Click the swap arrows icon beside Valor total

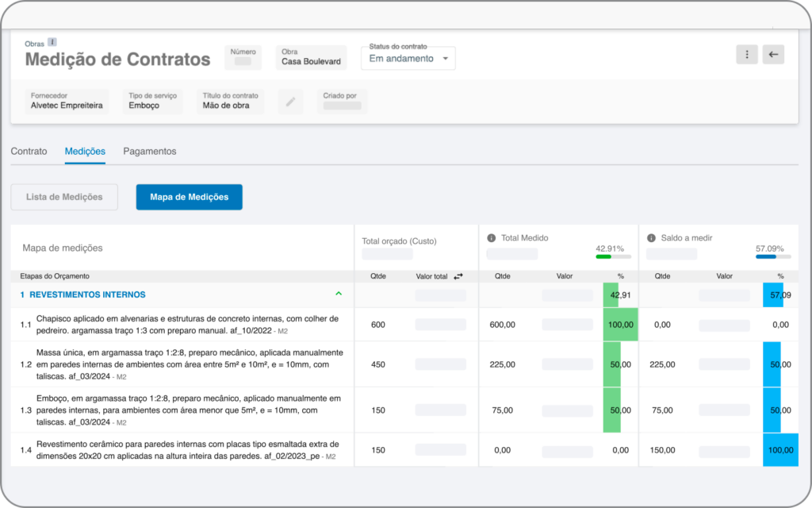click(x=458, y=276)
